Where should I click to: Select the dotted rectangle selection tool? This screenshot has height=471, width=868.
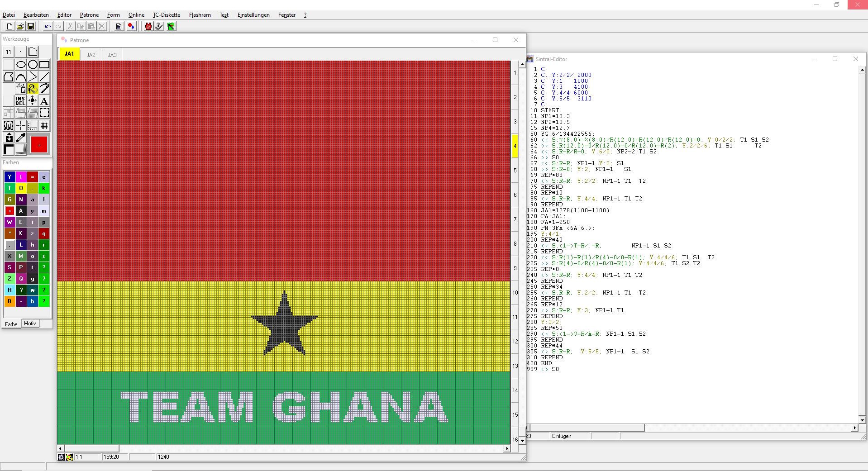pos(44,113)
